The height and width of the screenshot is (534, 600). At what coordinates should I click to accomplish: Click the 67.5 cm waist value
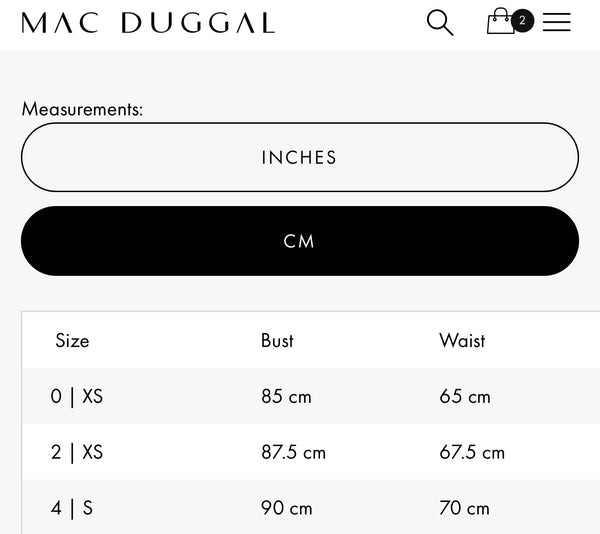click(x=472, y=452)
